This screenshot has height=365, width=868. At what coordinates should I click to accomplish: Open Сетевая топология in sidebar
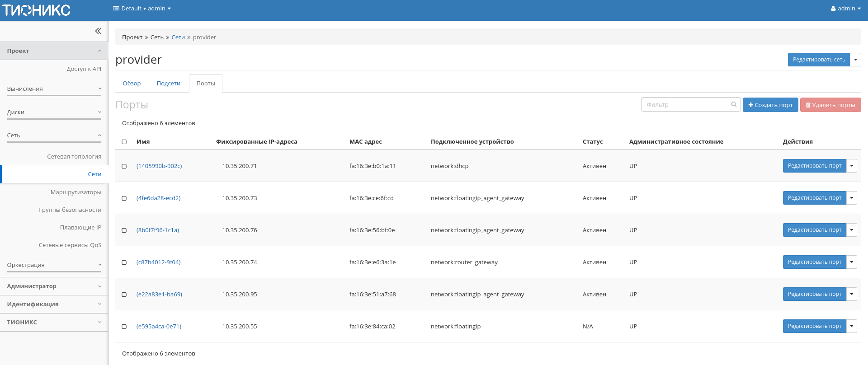click(x=74, y=157)
